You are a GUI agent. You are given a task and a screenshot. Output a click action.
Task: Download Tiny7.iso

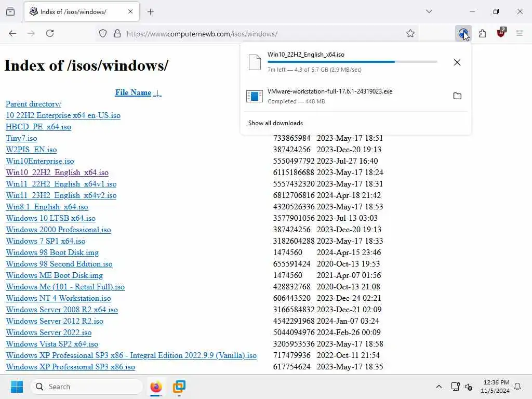[x=21, y=138]
